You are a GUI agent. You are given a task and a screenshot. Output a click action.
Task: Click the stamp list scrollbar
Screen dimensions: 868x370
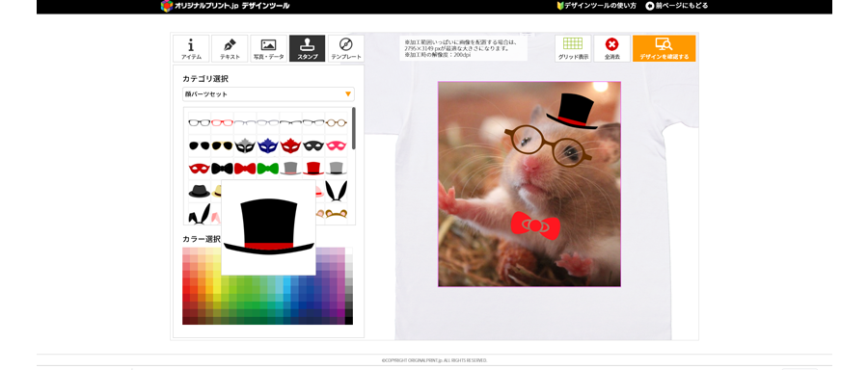[354, 128]
